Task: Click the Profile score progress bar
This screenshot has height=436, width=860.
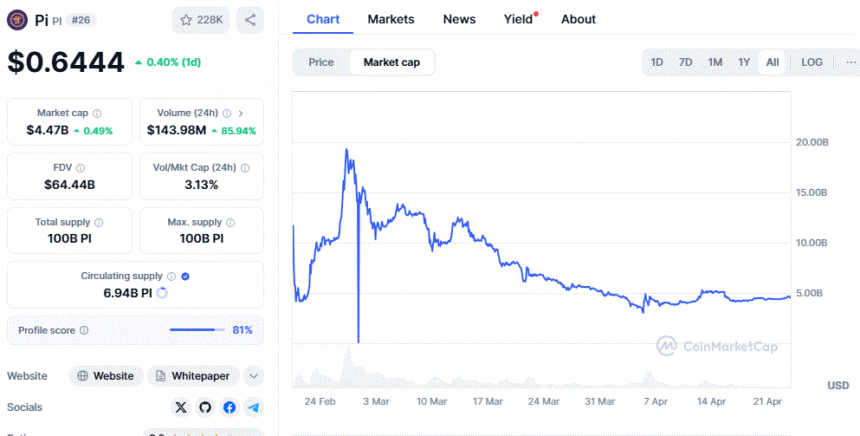Action: 197,330
